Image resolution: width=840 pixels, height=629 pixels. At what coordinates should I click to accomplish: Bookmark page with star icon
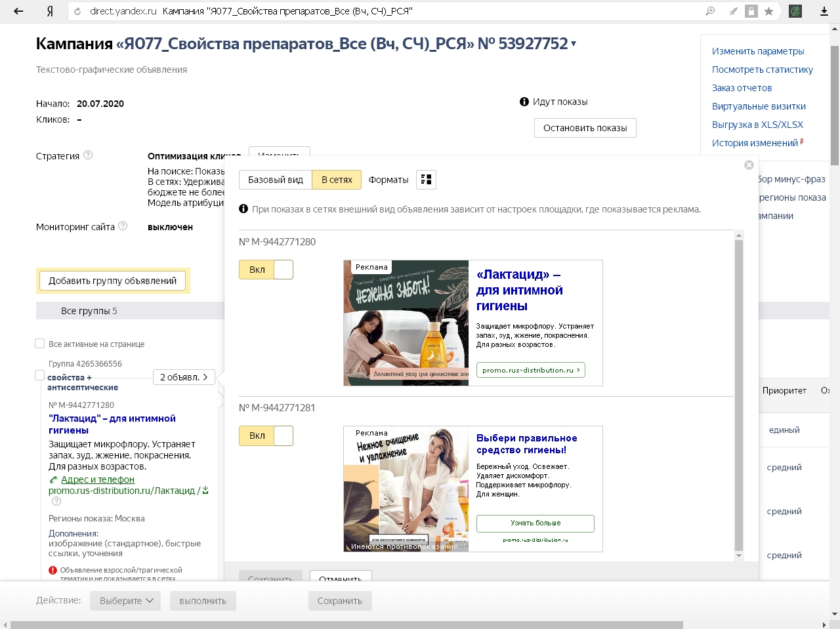768,11
